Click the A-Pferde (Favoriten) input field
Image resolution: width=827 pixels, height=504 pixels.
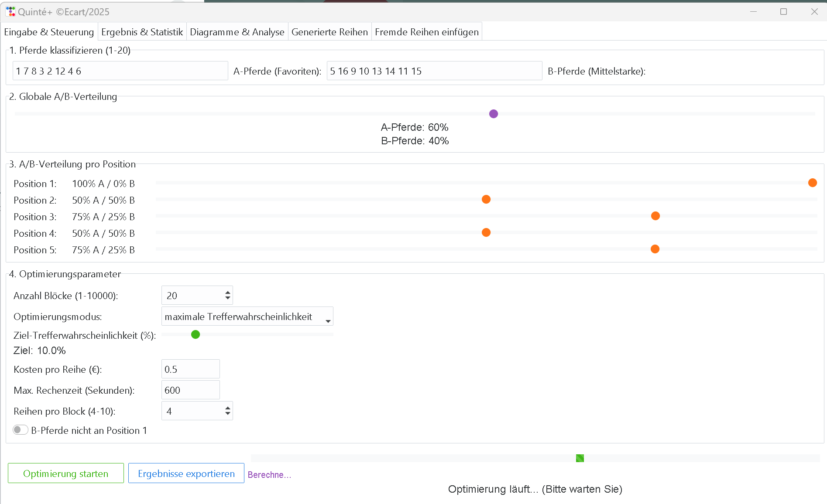120,71
